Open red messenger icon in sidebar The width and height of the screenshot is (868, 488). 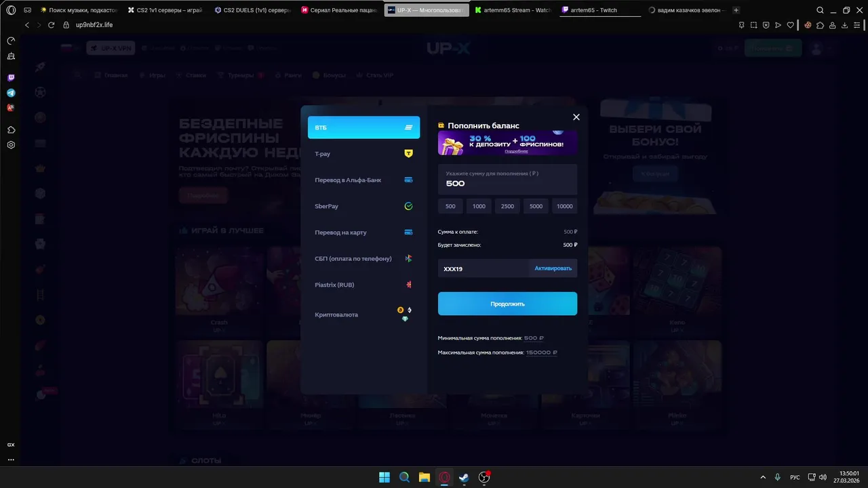(x=11, y=108)
